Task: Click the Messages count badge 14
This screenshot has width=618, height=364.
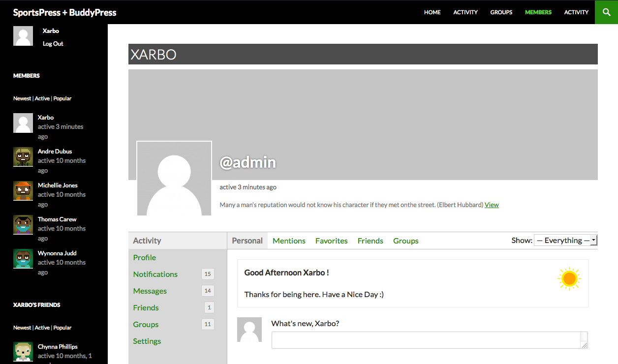Action: [x=208, y=291]
